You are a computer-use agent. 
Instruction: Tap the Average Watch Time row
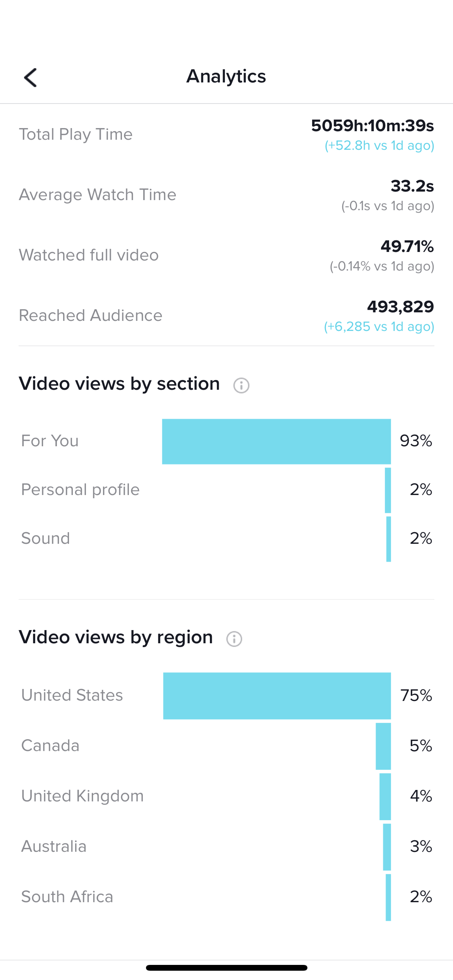pos(226,195)
